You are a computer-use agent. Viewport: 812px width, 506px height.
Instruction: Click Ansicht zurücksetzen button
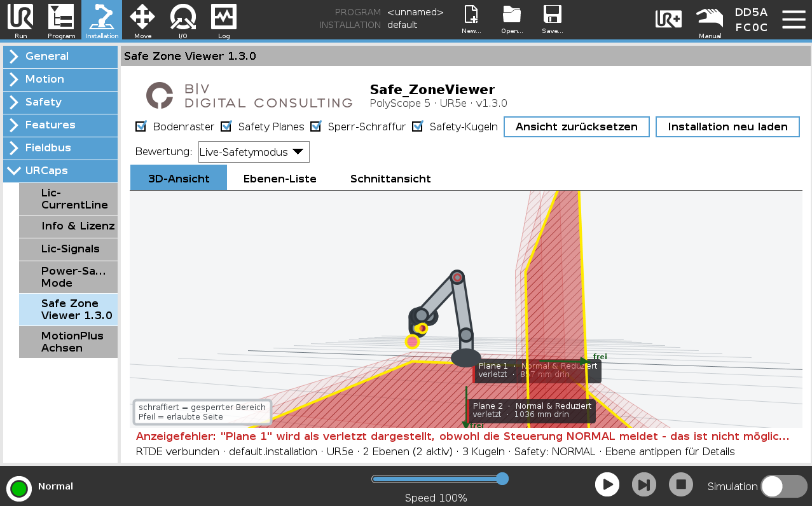point(577,126)
